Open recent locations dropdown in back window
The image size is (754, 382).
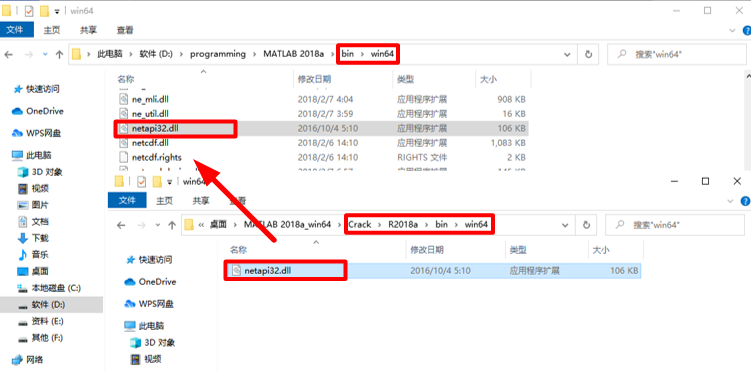(45, 54)
